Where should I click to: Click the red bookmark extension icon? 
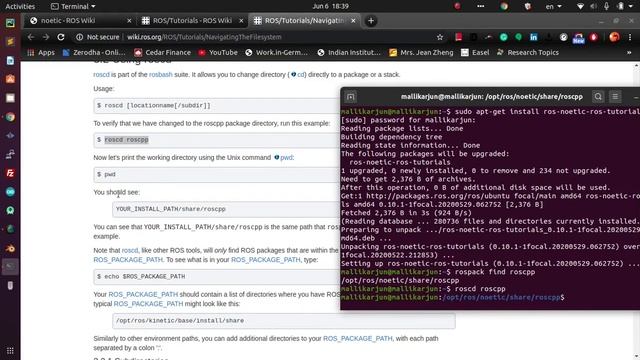[459, 37]
